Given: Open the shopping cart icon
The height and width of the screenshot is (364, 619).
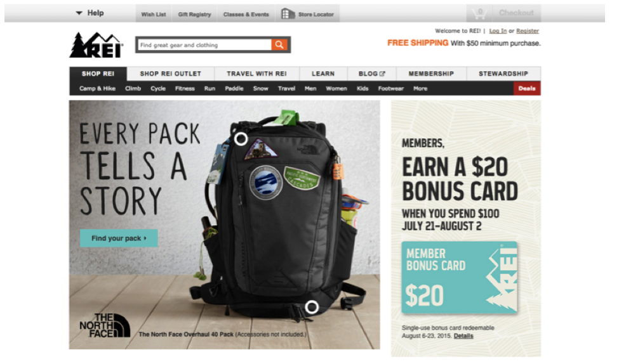Looking at the screenshot, I should click(480, 13).
